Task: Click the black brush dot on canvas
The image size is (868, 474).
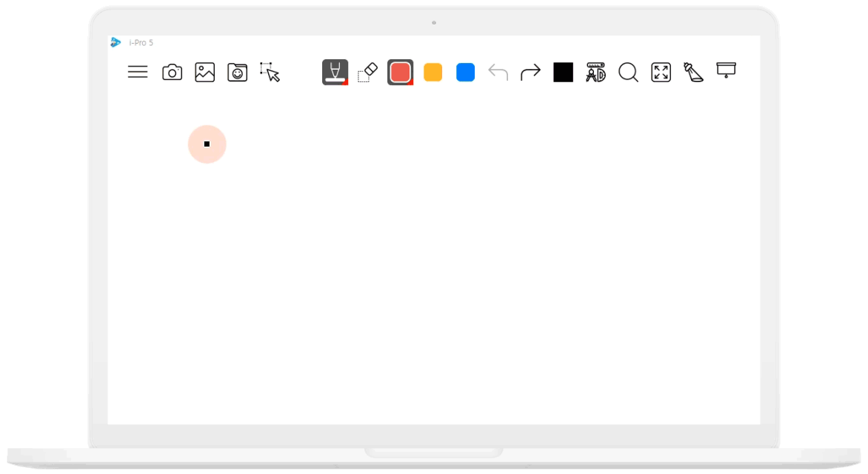Action: (x=207, y=144)
